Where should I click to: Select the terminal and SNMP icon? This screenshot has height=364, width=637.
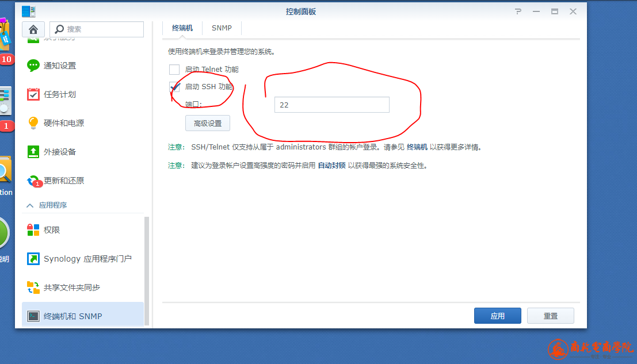[33, 316]
